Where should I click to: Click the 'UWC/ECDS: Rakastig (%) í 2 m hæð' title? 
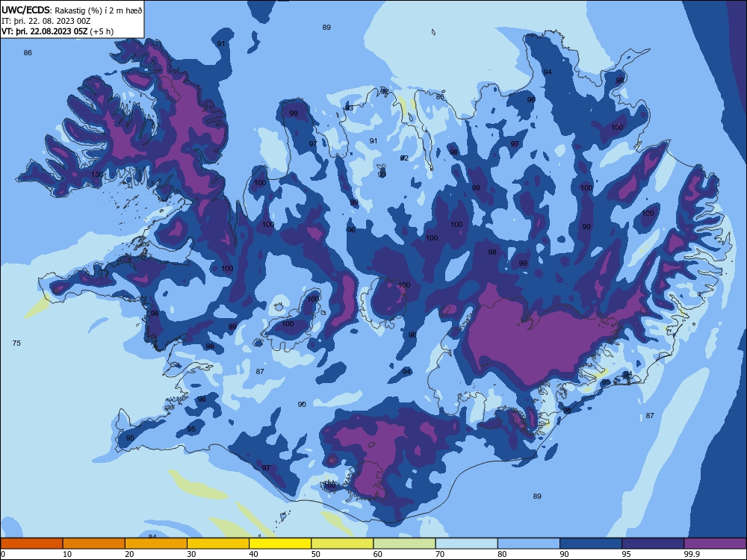click(72, 10)
